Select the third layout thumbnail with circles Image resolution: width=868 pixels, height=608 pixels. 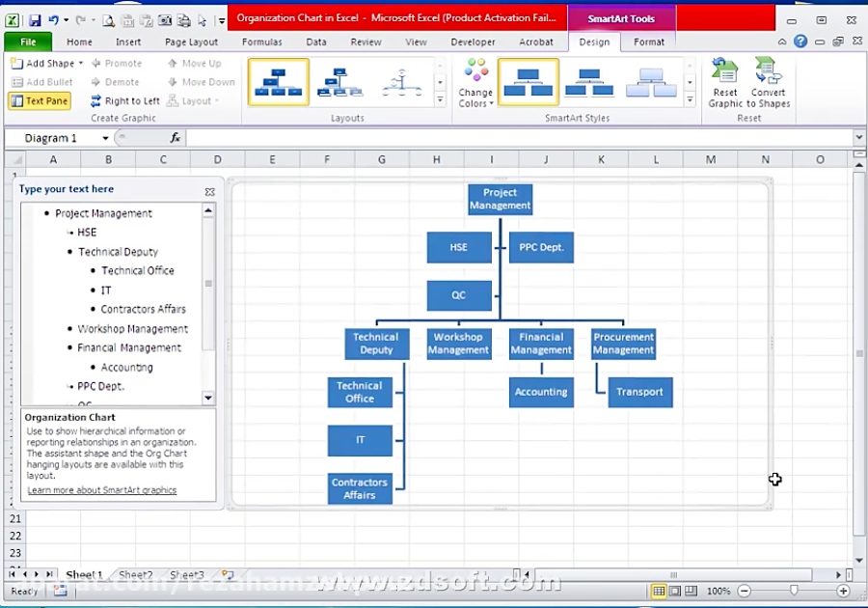(x=402, y=82)
